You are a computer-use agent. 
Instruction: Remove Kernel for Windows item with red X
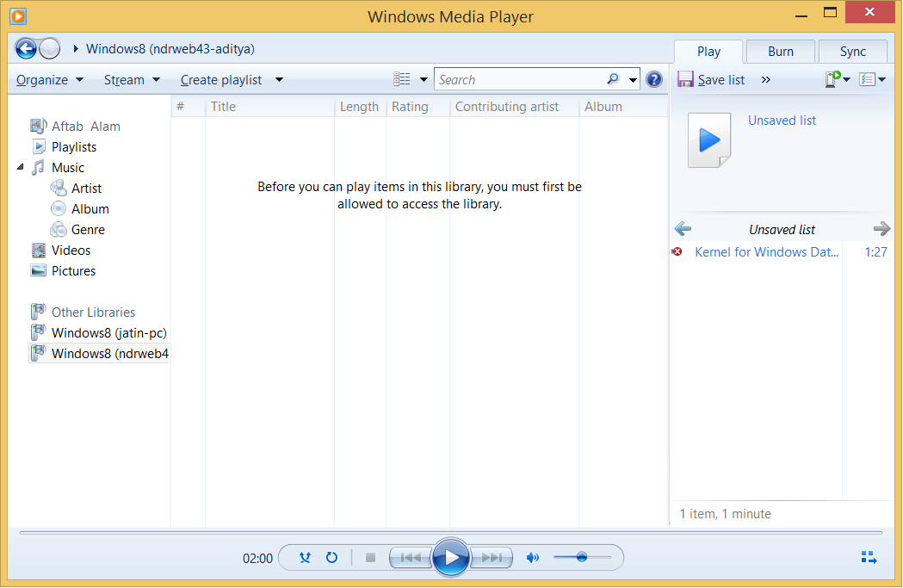[677, 252]
